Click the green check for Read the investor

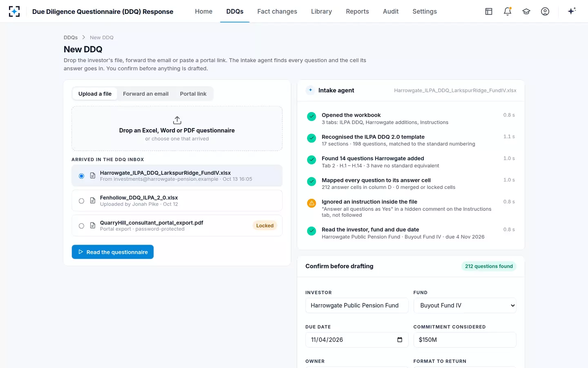[312, 231]
